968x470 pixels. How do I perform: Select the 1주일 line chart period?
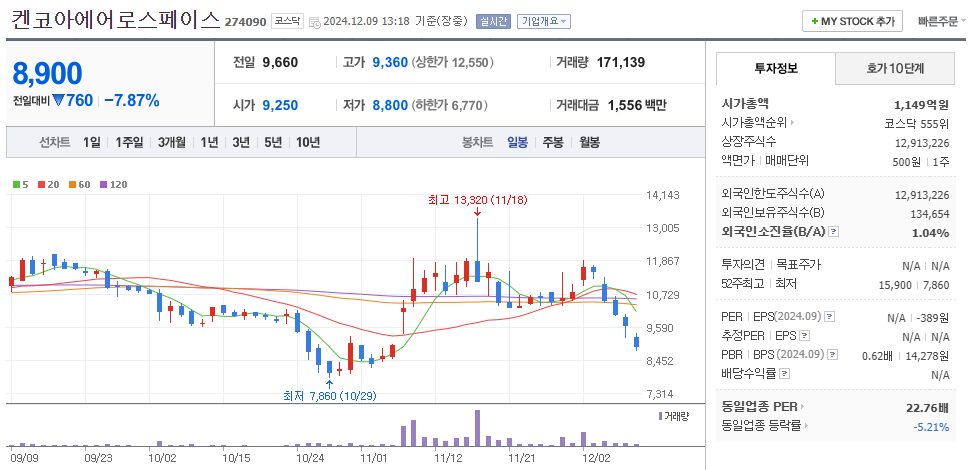coord(128,142)
